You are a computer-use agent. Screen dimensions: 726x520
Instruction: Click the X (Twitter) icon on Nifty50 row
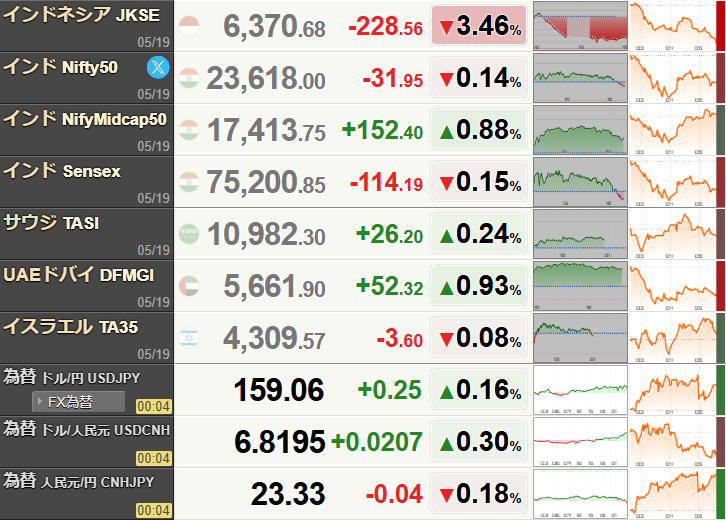(x=158, y=67)
